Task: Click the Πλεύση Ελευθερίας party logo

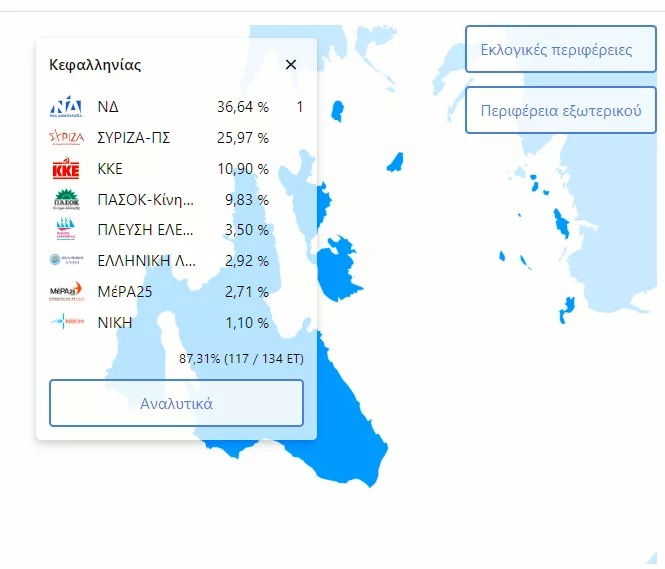Action: pos(66,229)
